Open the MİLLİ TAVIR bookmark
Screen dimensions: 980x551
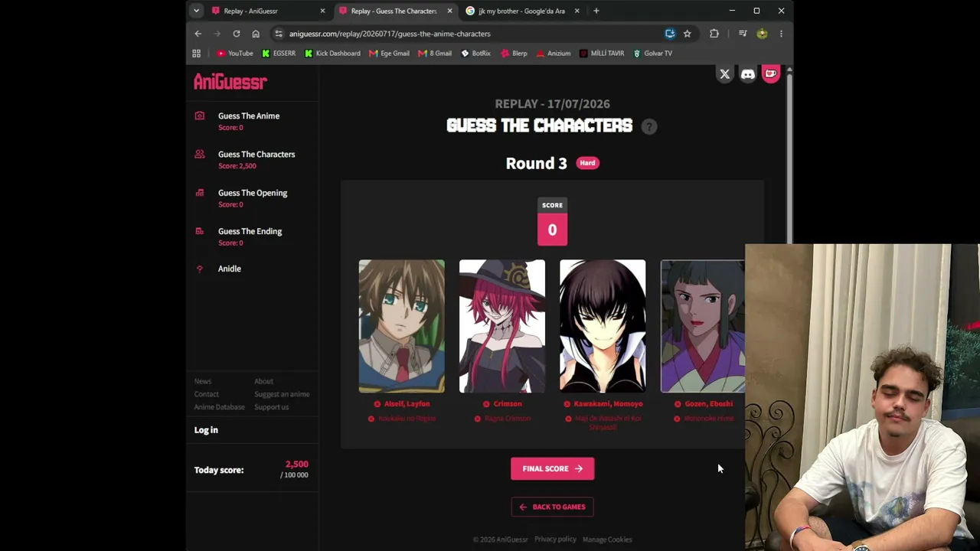point(602,54)
